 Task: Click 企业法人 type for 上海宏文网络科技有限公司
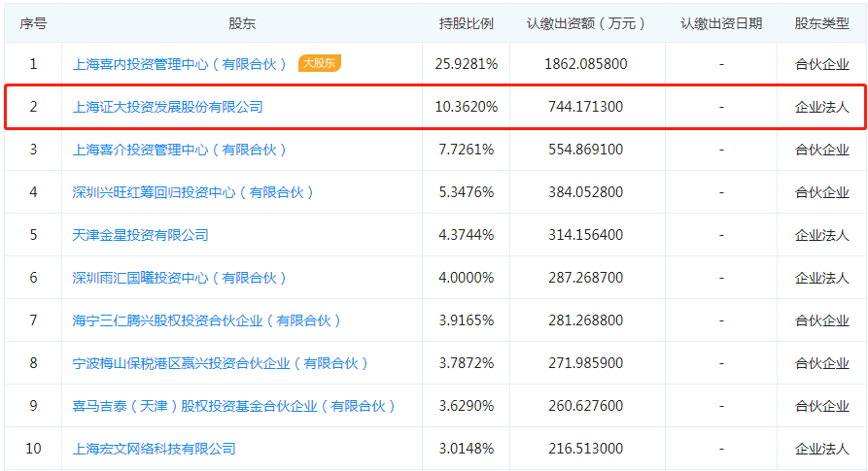(821, 449)
